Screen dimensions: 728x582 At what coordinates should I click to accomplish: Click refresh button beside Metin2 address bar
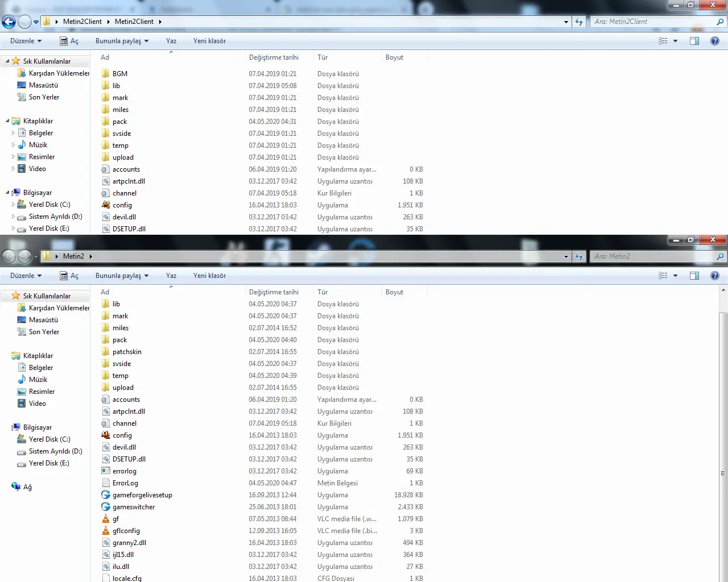coord(579,256)
